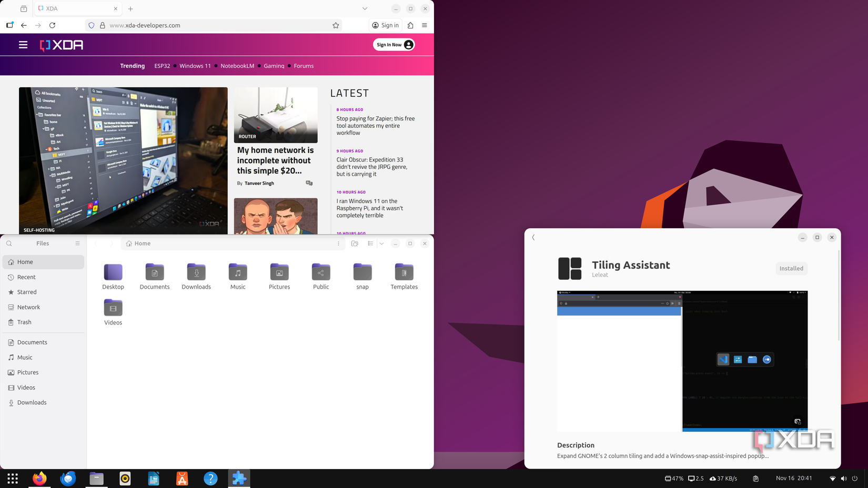
Task: Open the tracking protection shield in the address bar
Action: point(91,25)
